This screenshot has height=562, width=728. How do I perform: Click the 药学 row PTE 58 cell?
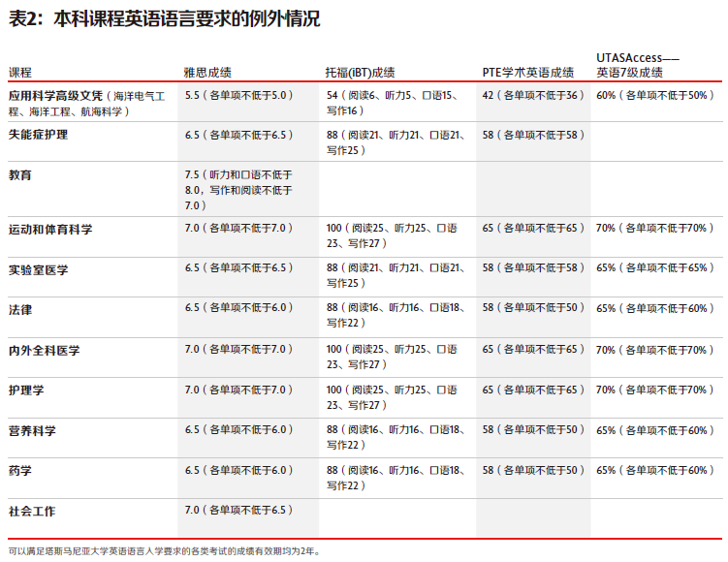tap(533, 470)
